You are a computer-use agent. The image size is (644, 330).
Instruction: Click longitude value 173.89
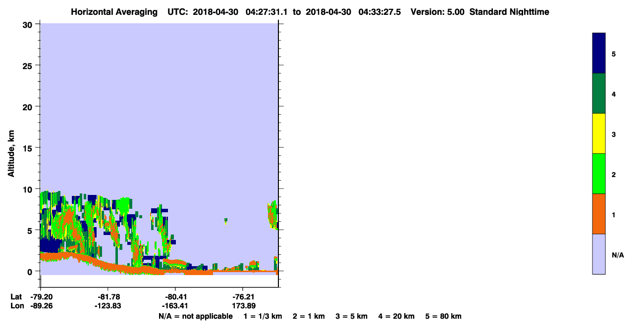pyautogui.click(x=244, y=306)
